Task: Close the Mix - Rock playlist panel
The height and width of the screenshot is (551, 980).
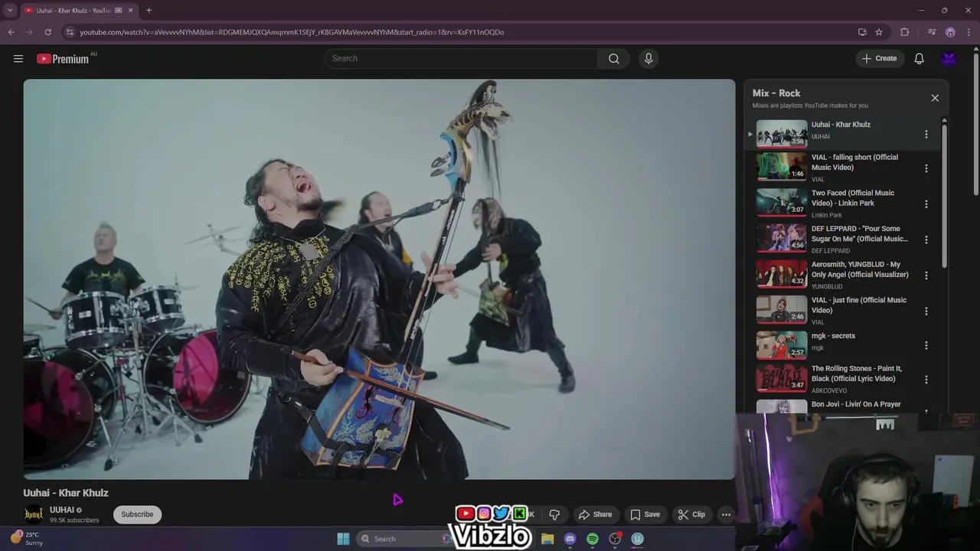Action: pos(935,98)
